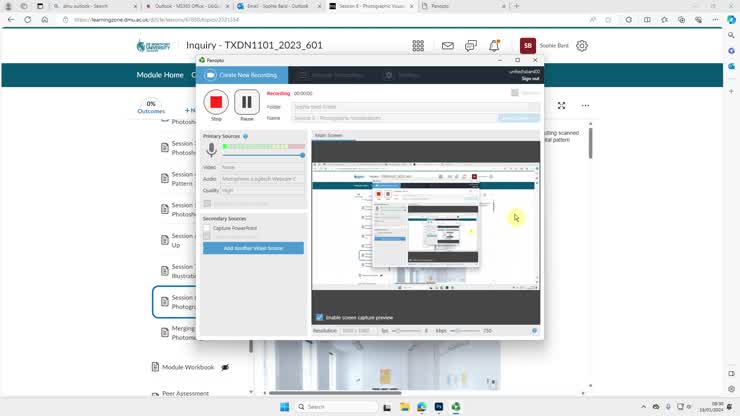
Task: Open the message alerts envelope icon
Action: (447, 46)
